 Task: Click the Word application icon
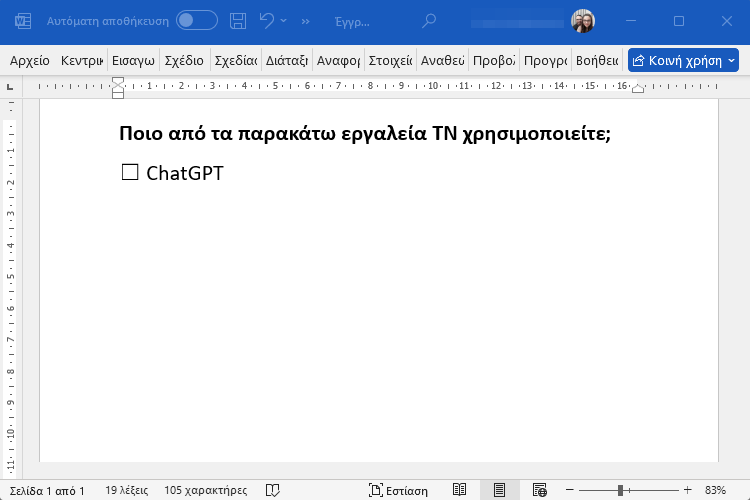[x=22, y=21]
